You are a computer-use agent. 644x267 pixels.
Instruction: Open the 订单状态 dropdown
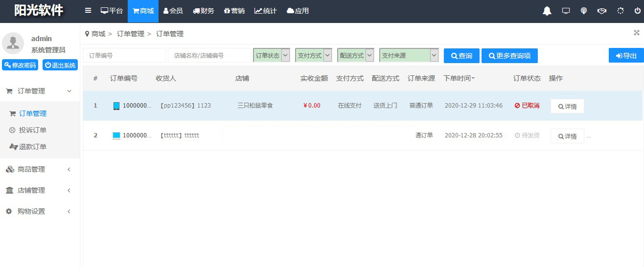[272, 56]
